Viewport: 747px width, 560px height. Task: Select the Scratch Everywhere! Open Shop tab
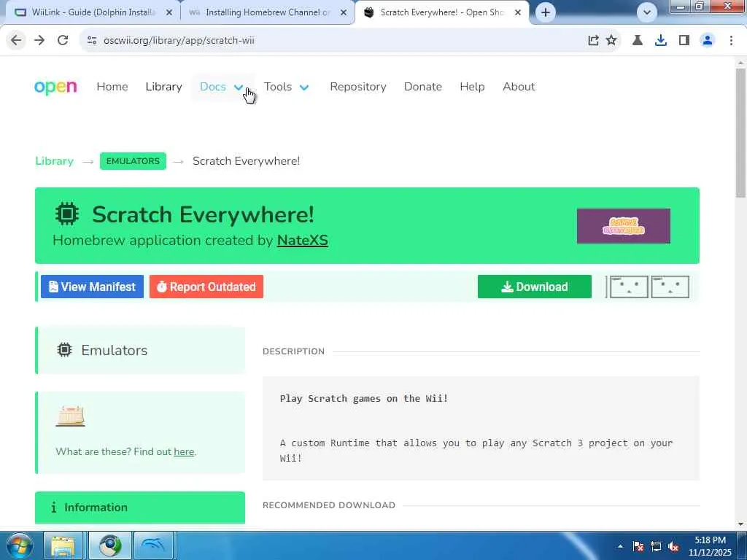(441, 12)
